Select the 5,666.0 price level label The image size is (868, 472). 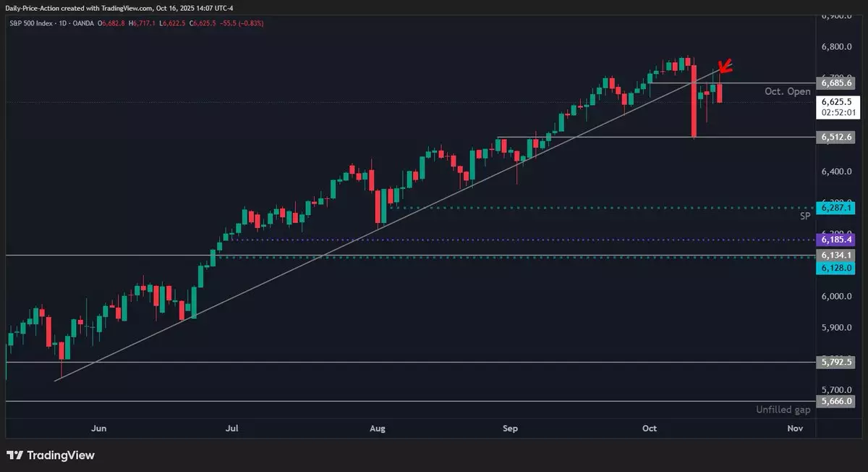click(838, 401)
